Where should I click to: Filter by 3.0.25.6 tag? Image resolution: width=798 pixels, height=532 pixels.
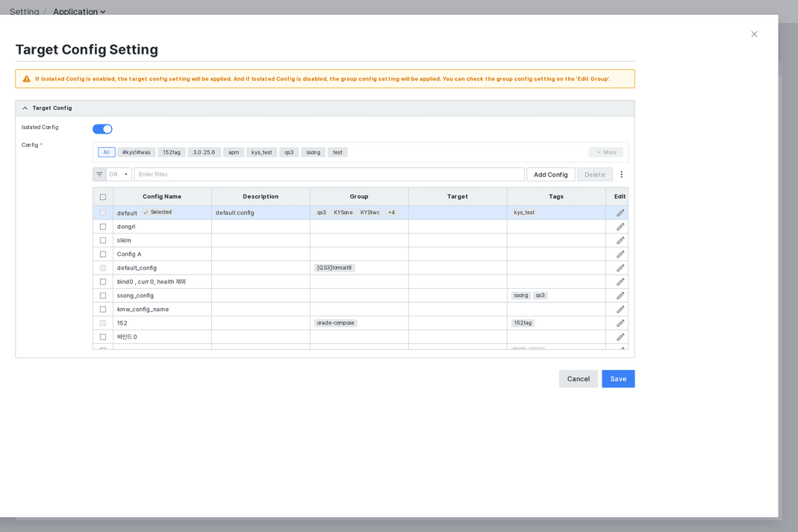[204, 152]
